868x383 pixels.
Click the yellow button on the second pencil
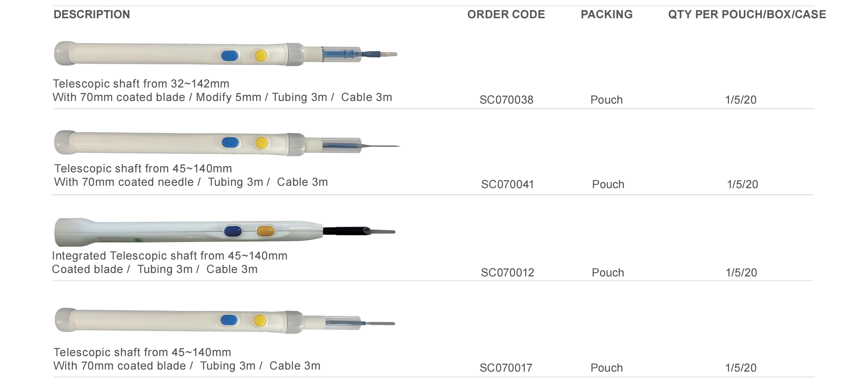tap(261, 143)
